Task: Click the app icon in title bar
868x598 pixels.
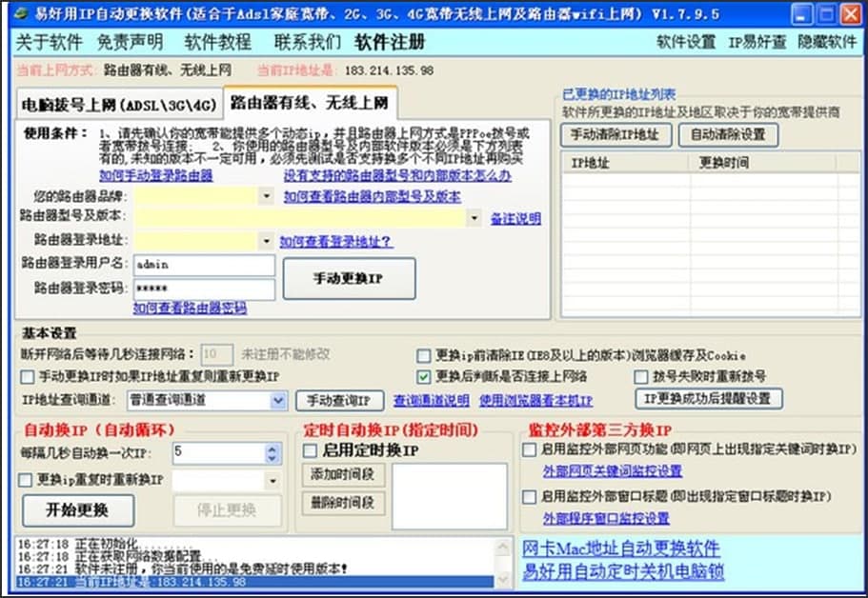Action: click(x=20, y=14)
